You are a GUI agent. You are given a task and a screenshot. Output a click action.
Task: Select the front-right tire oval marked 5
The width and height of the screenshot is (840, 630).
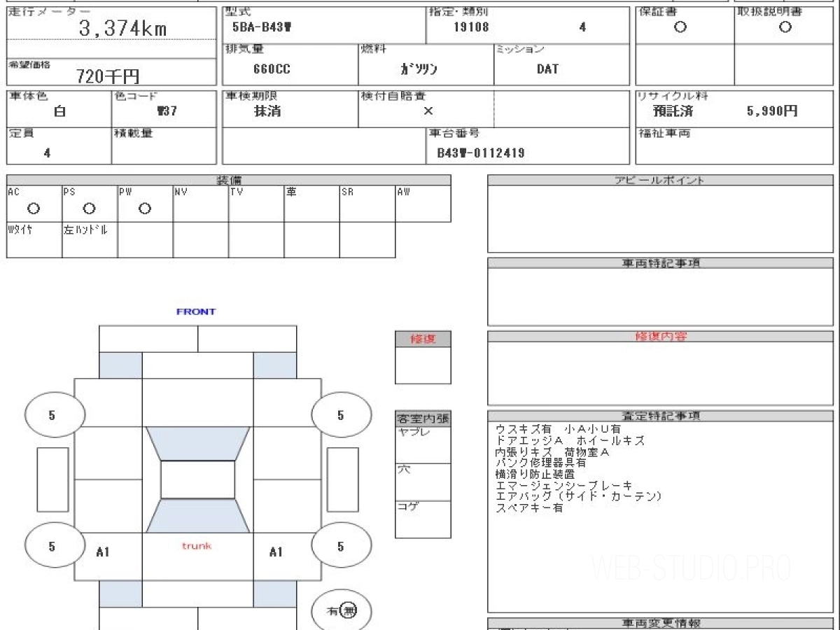click(x=342, y=415)
